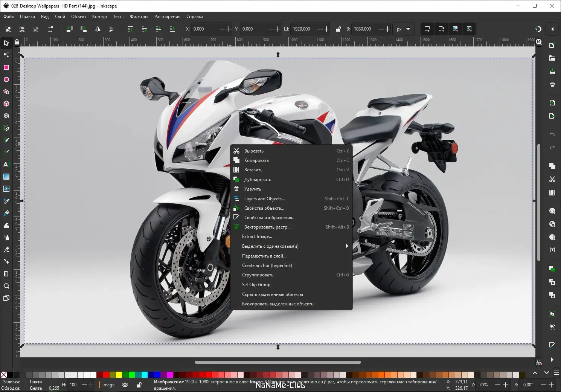
Task: Pick the bright yellow palette swatch
Action: click(x=119, y=374)
